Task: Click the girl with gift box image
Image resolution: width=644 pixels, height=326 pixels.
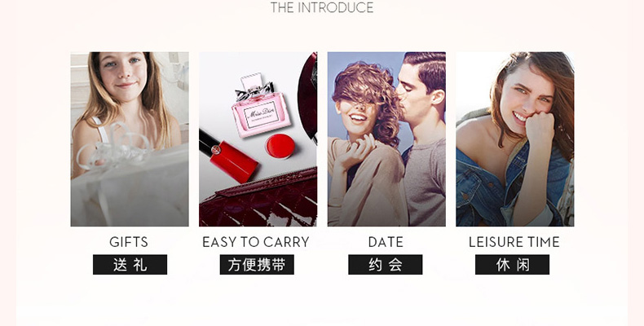Action: point(130,139)
